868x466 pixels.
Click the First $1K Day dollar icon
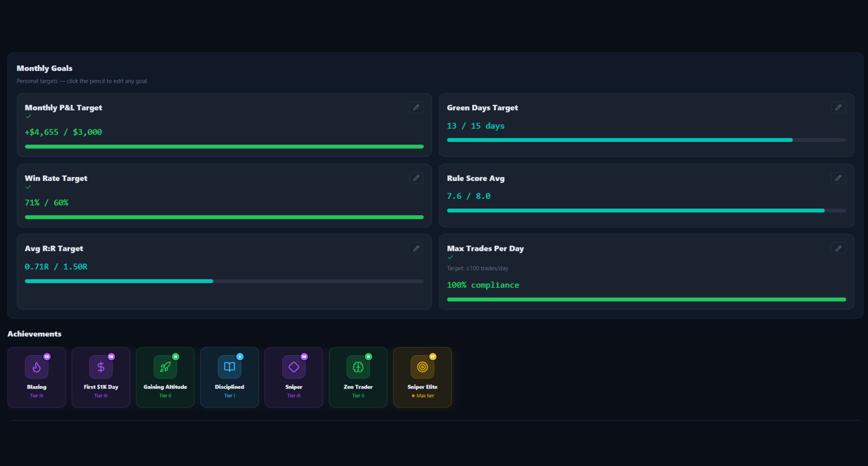pyautogui.click(x=101, y=367)
